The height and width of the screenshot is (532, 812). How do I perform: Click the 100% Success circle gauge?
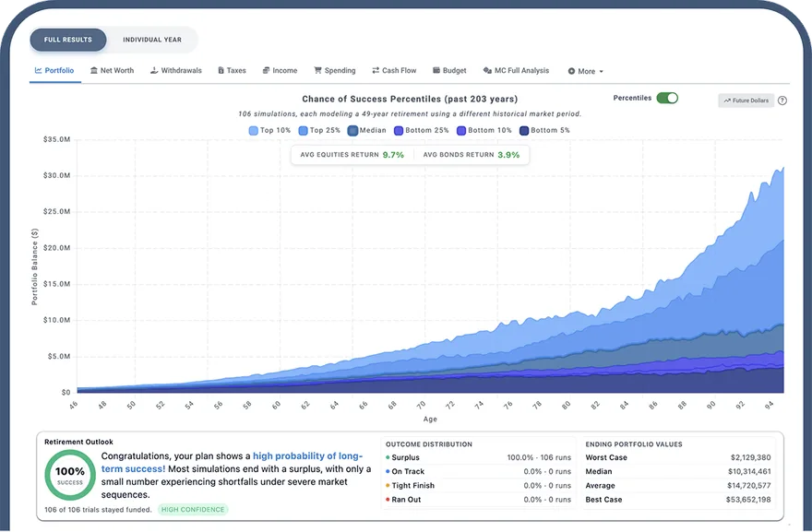click(70, 475)
